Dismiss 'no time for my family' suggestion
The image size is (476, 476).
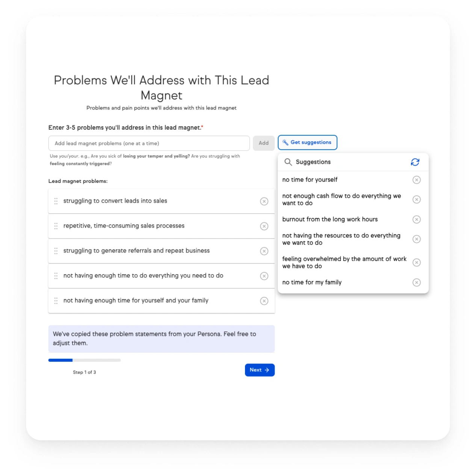pos(416,283)
